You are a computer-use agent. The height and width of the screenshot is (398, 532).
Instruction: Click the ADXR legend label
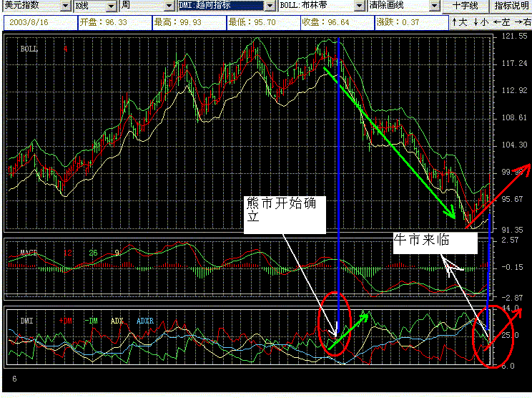point(145,321)
